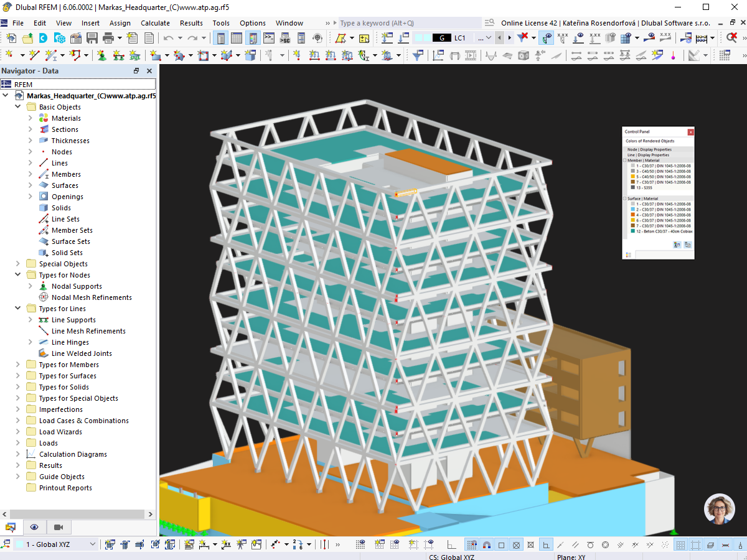Go to the previous load case arrow
This screenshot has width=747, height=560.
tap(499, 38)
